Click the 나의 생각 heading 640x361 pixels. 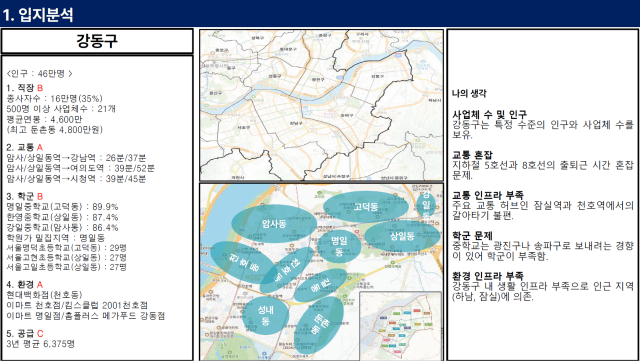(469, 94)
